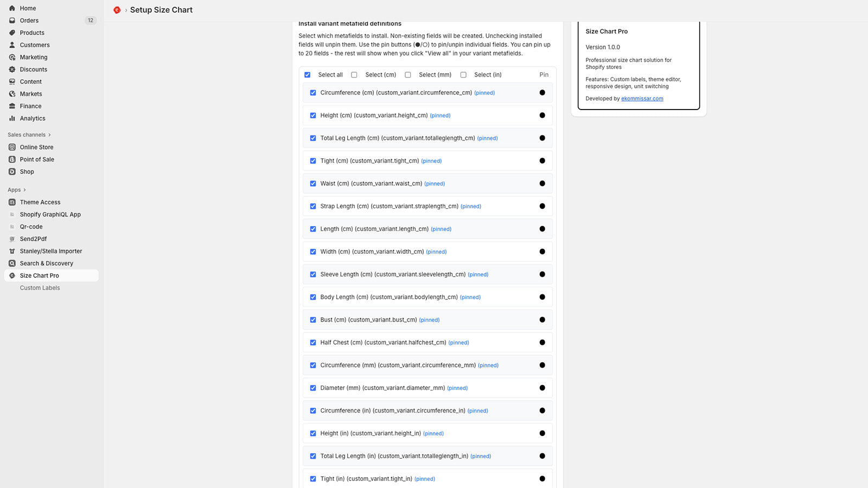Screen dimensions: 868x488
Task: Click the Discounts badge icon
Action: [x=12, y=69]
